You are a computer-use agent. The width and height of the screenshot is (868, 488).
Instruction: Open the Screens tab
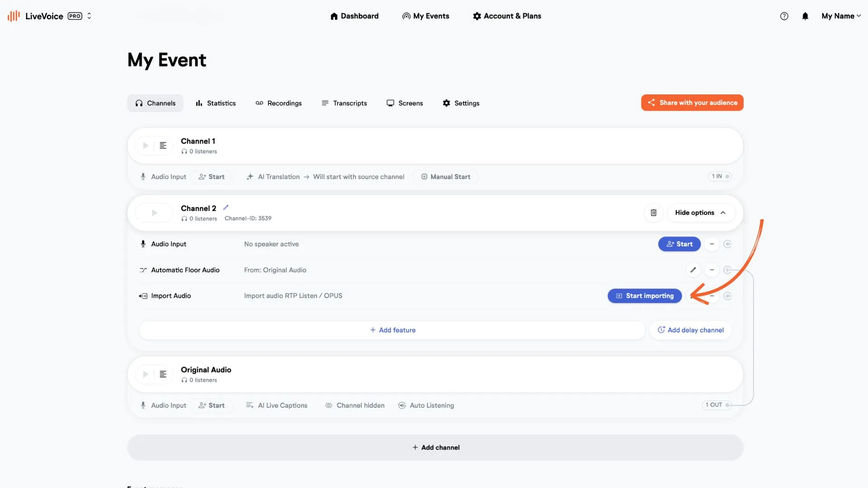click(x=405, y=103)
